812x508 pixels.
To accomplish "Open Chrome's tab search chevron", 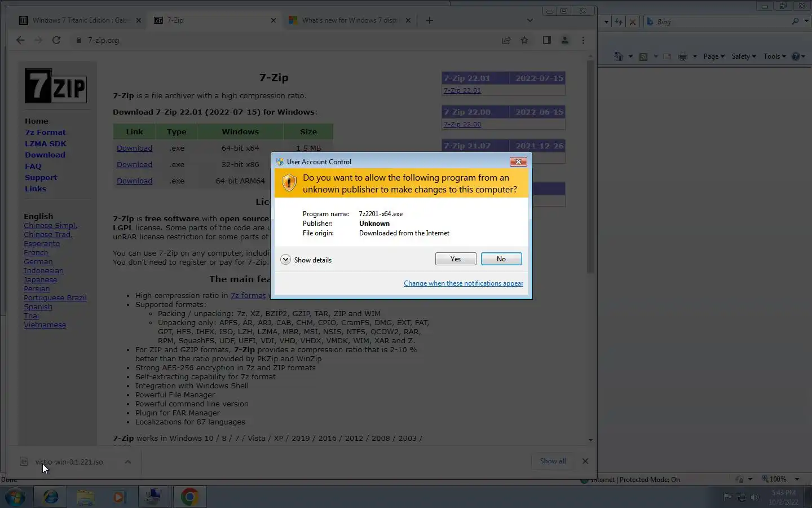I will pyautogui.click(x=529, y=20).
